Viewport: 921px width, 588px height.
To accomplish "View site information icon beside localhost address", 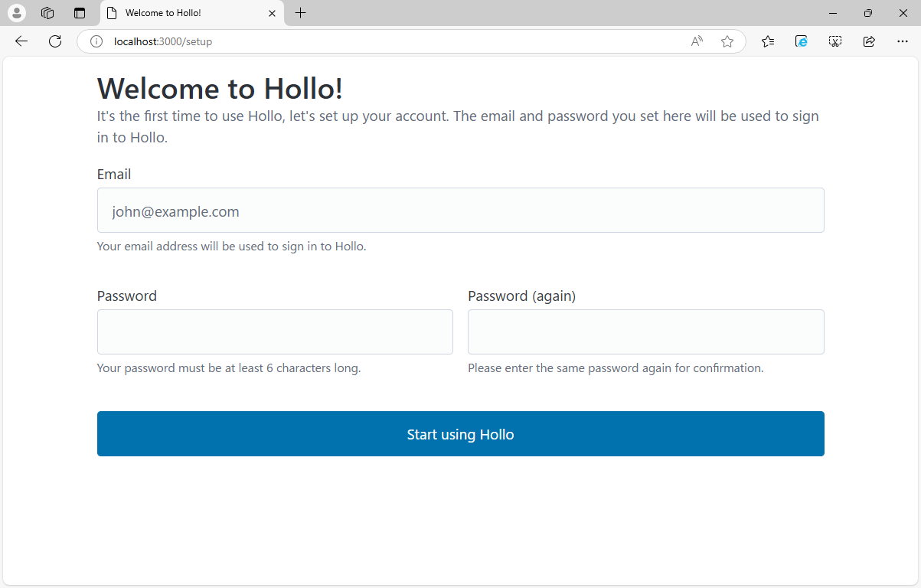I will click(96, 41).
